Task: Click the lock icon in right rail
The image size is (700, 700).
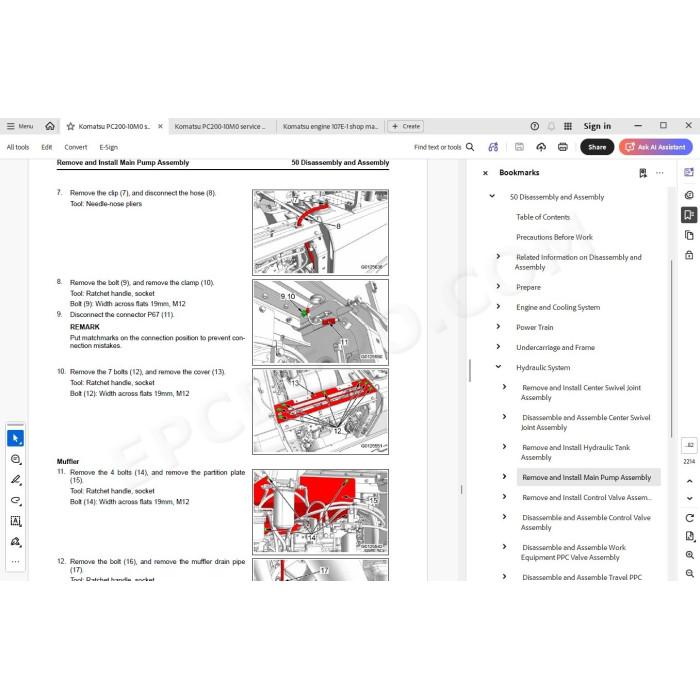Action: point(689,255)
